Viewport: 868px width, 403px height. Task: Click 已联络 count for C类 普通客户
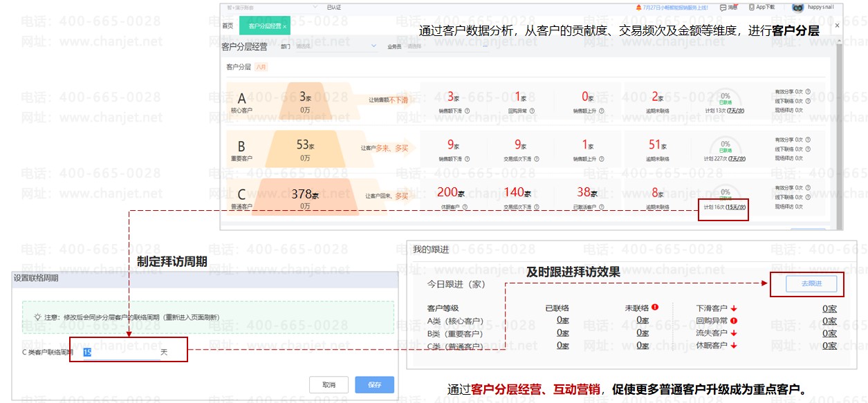563,345
